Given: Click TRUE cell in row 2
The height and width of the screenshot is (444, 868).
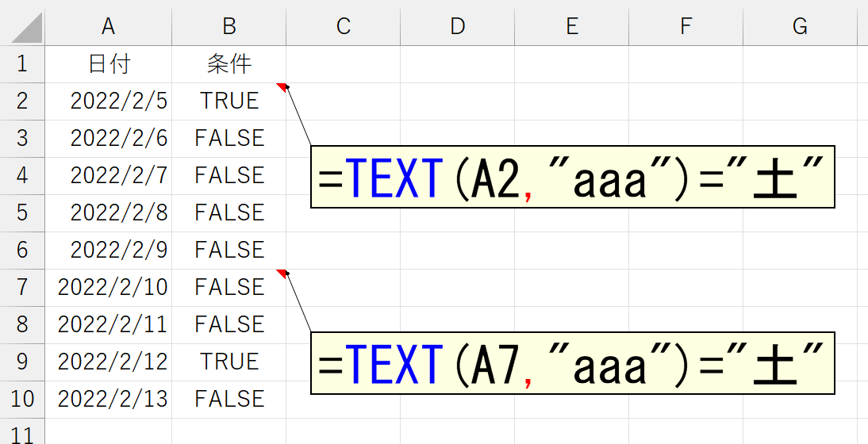Looking at the screenshot, I should (229, 101).
